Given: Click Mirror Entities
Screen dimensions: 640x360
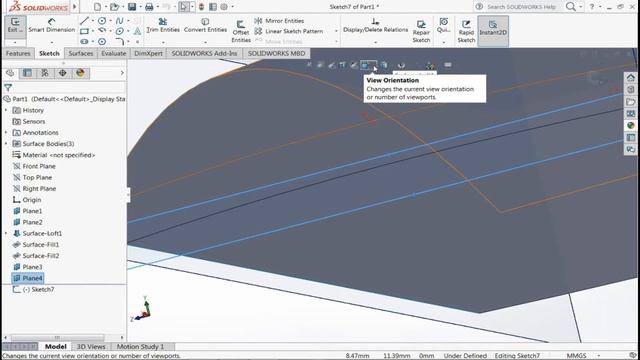Looking at the screenshot, I should (279, 20).
